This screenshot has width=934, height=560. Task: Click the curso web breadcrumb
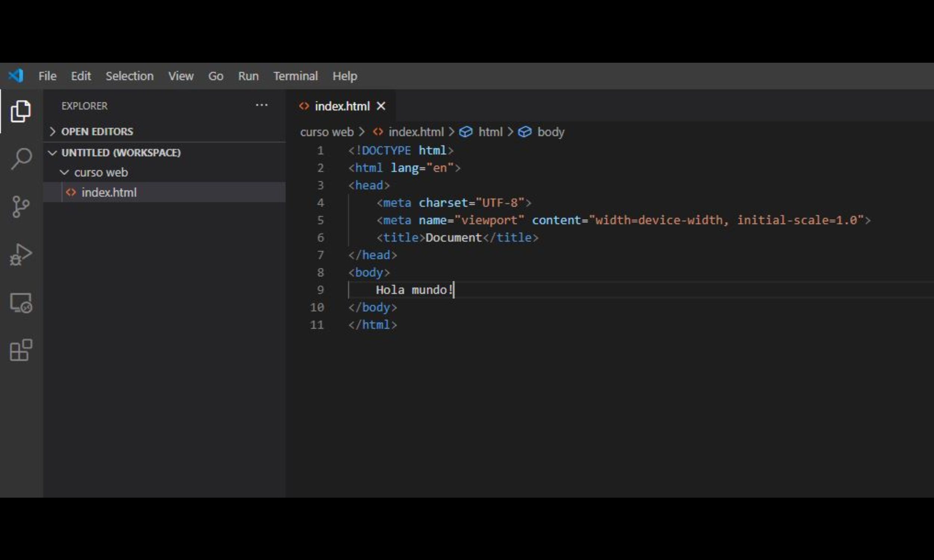[327, 132]
